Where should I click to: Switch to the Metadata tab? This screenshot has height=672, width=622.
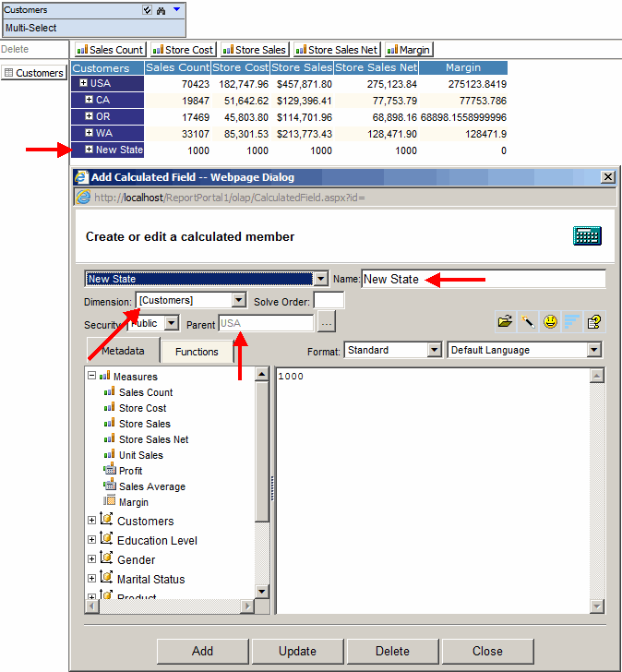123,351
